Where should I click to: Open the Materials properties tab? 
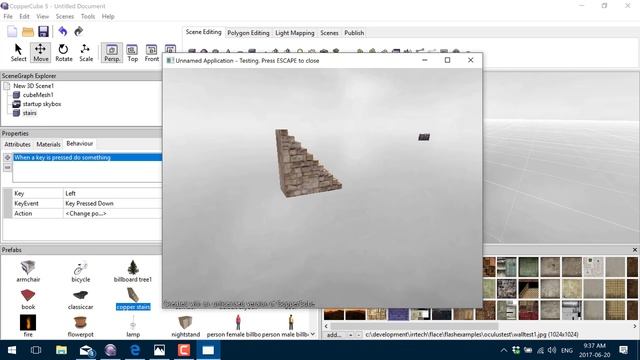[x=48, y=144]
